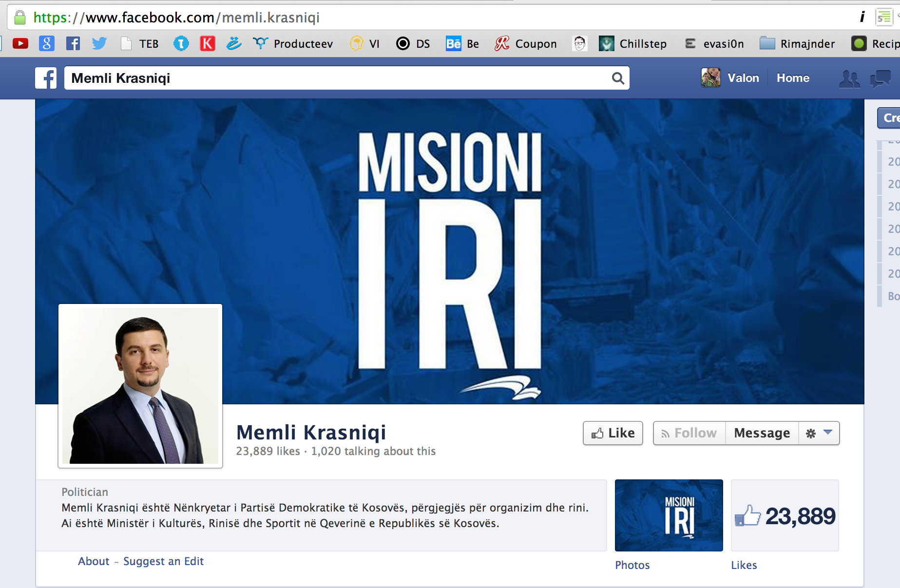The width and height of the screenshot is (900, 588).
Task: Expand the gear settings dropdown
Action: [x=819, y=433]
